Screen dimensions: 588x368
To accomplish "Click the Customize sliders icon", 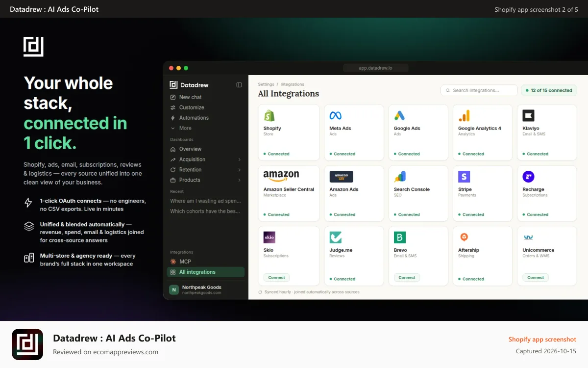I will click(x=173, y=107).
